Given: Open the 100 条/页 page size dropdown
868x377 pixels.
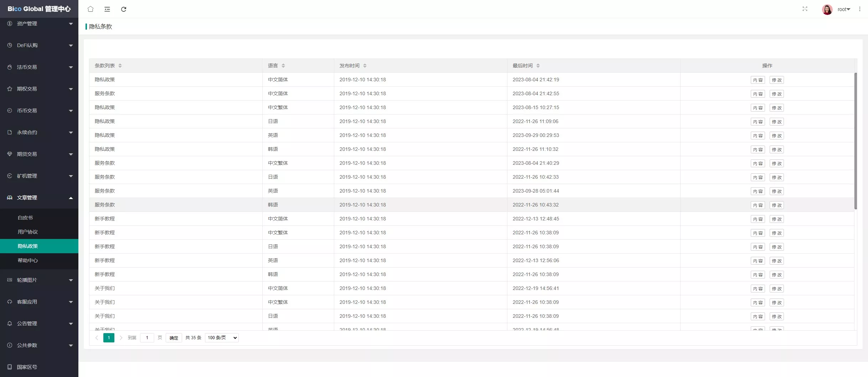Looking at the screenshot, I should click(x=222, y=338).
